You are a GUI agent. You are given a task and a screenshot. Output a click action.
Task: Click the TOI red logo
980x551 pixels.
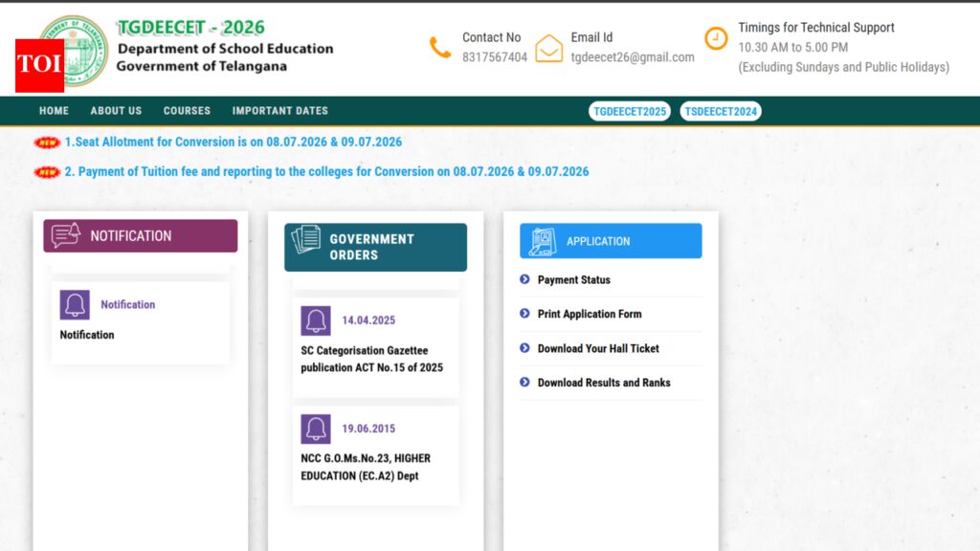click(x=39, y=66)
